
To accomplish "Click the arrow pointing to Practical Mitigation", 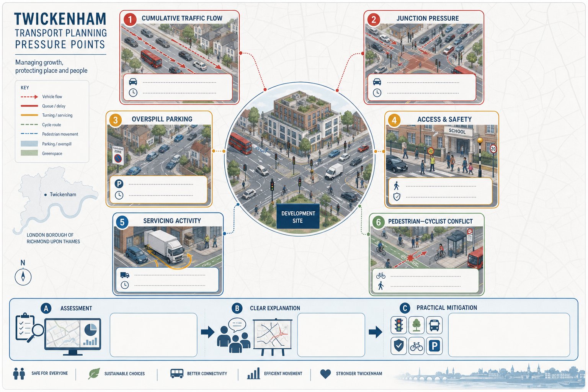I will pos(376,332).
